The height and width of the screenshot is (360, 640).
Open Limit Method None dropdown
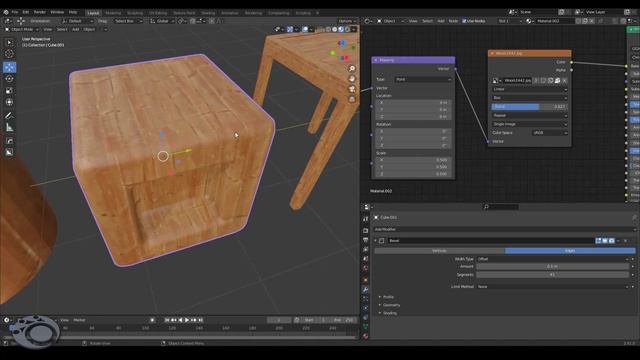click(x=553, y=287)
